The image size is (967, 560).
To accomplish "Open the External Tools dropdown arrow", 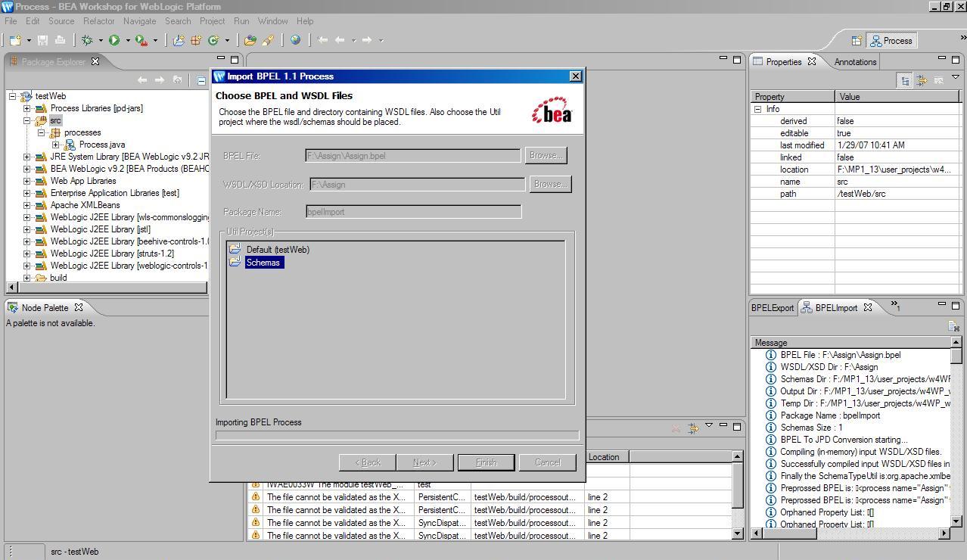I will [155, 41].
